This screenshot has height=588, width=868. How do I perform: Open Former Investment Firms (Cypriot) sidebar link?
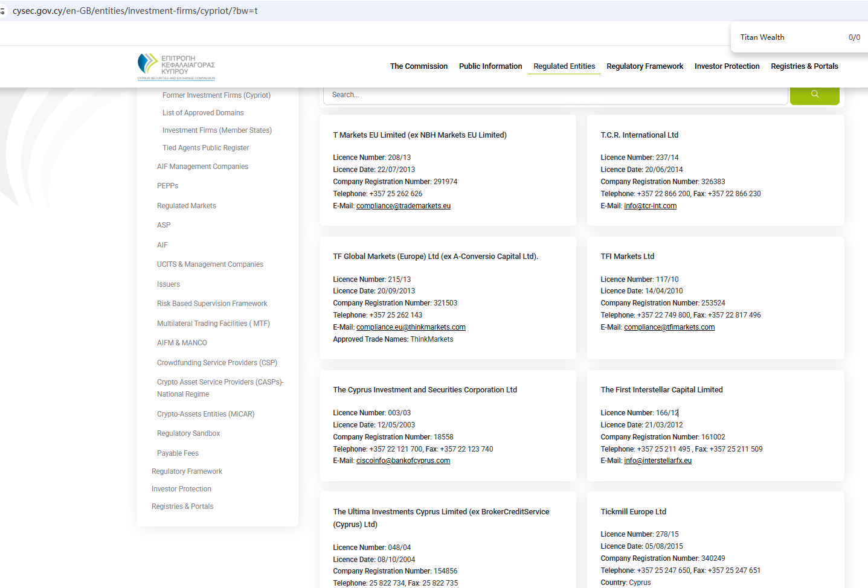point(216,95)
